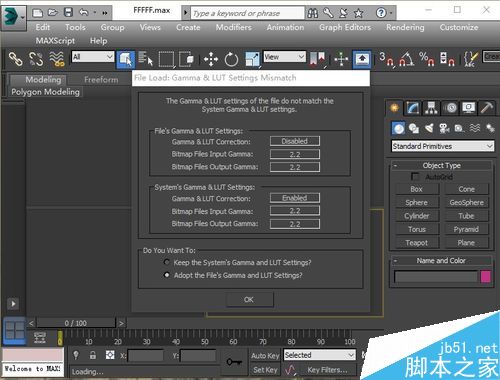The image size is (500, 380).
Task: Select the Geometry category icon
Action: 398,128
